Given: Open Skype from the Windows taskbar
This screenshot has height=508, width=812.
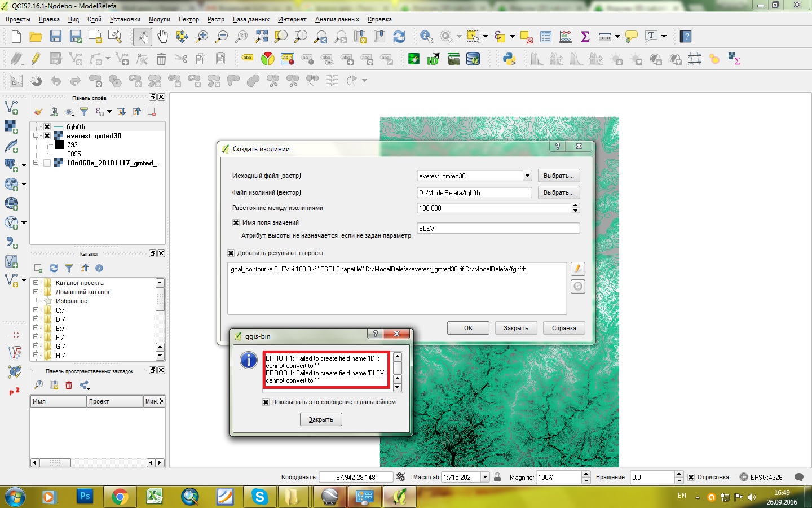Looking at the screenshot, I should click(260, 497).
